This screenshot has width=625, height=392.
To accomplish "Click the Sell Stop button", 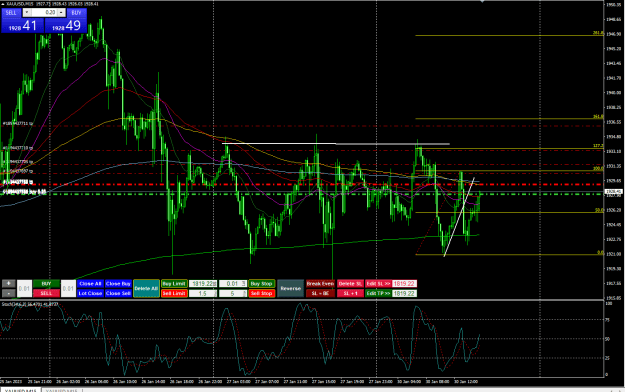I will [x=261, y=293].
